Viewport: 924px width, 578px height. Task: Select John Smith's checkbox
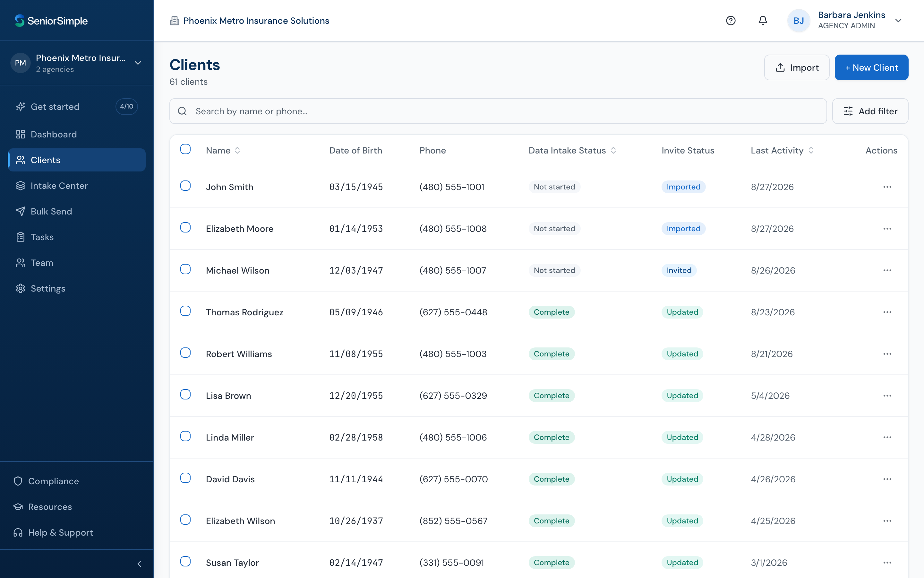(x=185, y=186)
